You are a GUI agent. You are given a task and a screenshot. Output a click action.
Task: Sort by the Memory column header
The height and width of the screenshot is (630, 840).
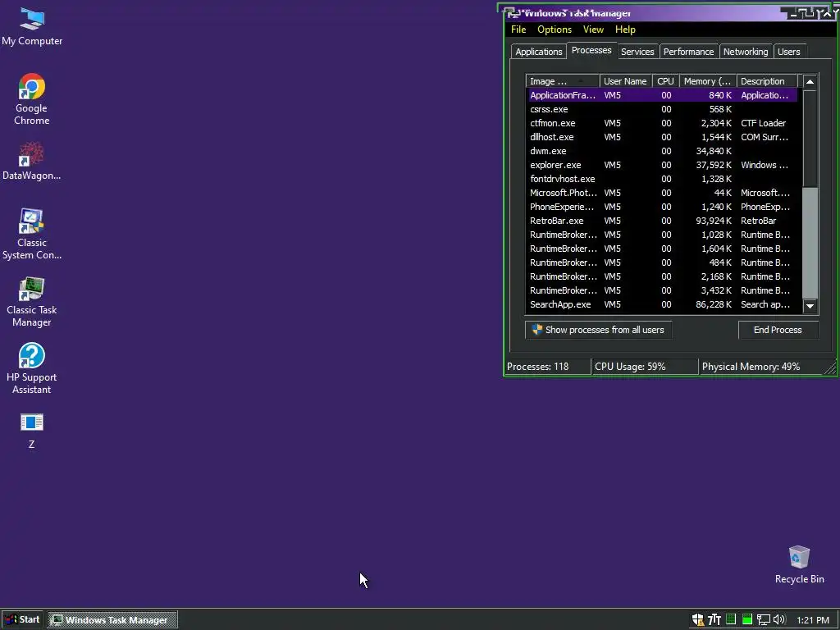pyautogui.click(x=708, y=81)
